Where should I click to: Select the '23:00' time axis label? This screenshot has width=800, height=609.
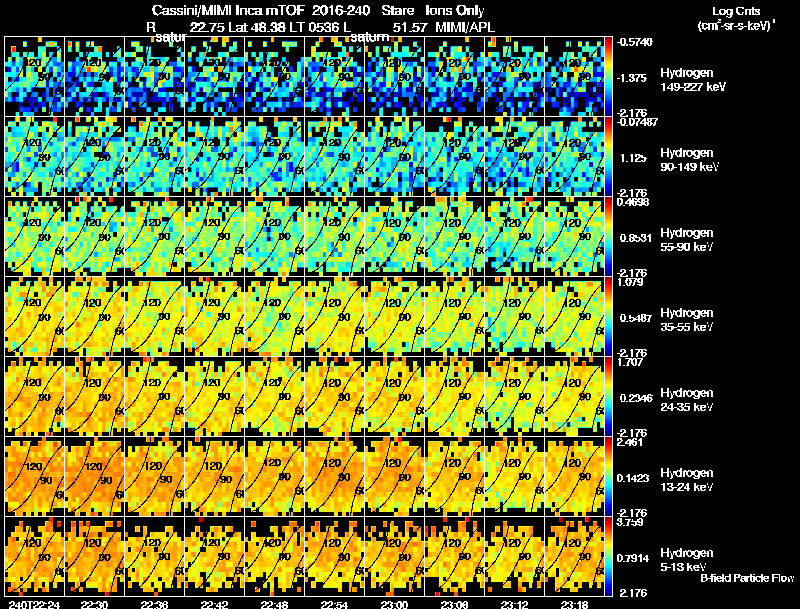point(394,604)
